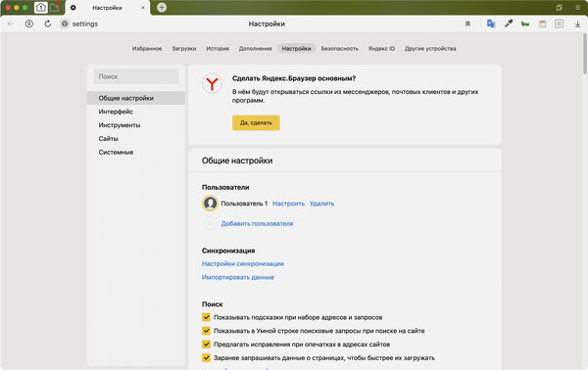Toggle Показывать в Умной строке поисковые запросы checkbox
The height and width of the screenshot is (370, 588).
click(206, 331)
